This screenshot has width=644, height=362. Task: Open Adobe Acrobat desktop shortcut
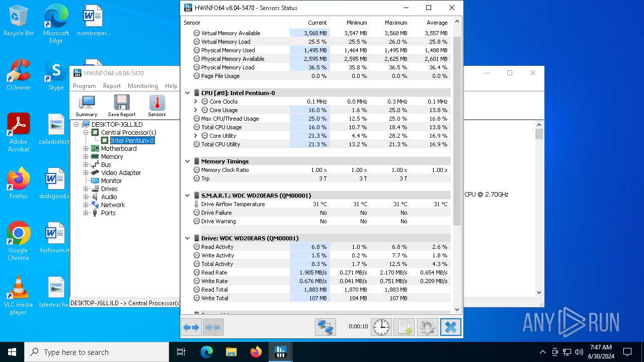[x=19, y=133]
